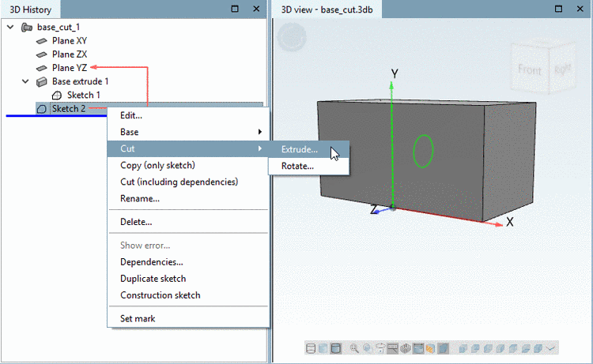Select Plane XY in history tree
The image size is (593, 364).
pyautogui.click(x=70, y=41)
